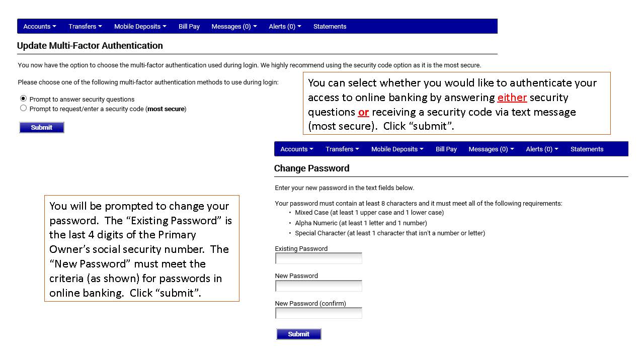Screen dimensions: 644x362
Task: Click the Existing Password input field
Action: [x=318, y=258]
